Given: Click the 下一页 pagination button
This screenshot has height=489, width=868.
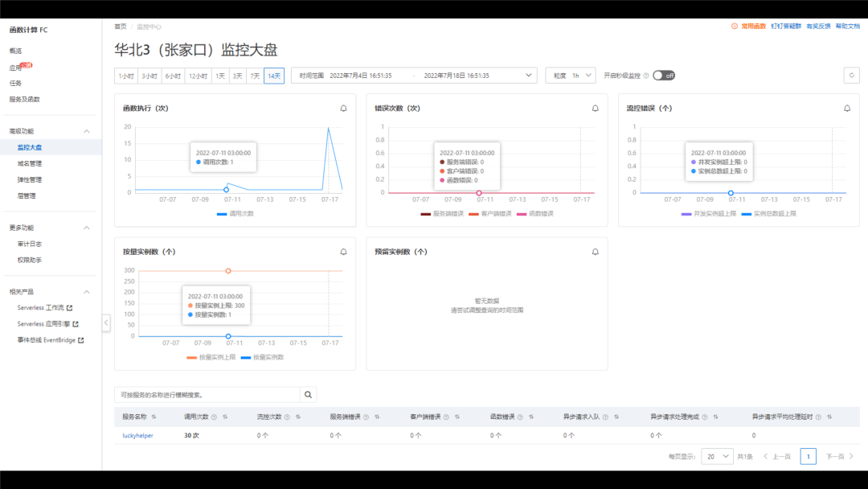Looking at the screenshot, I should coord(840,456).
